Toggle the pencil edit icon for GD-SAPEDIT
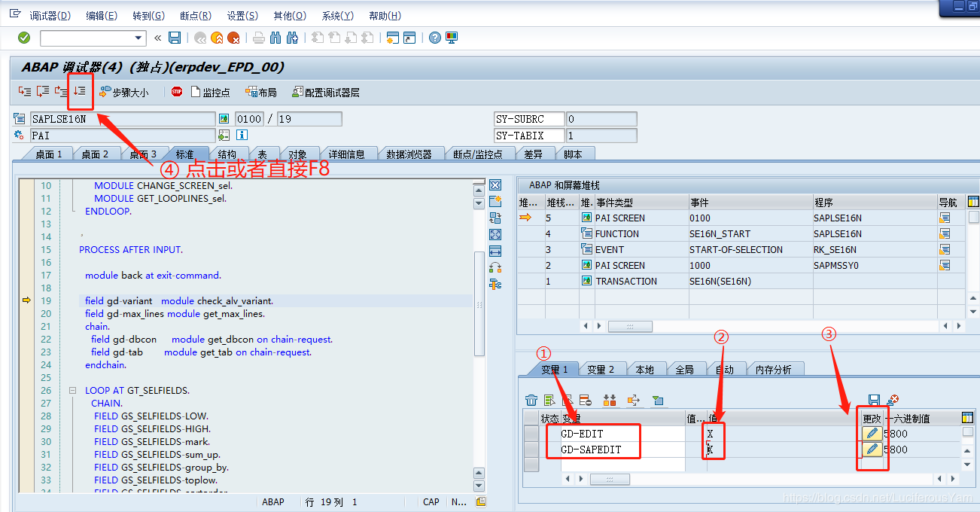Image resolution: width=980 pixels, height=512 pixels. point(873,448)
